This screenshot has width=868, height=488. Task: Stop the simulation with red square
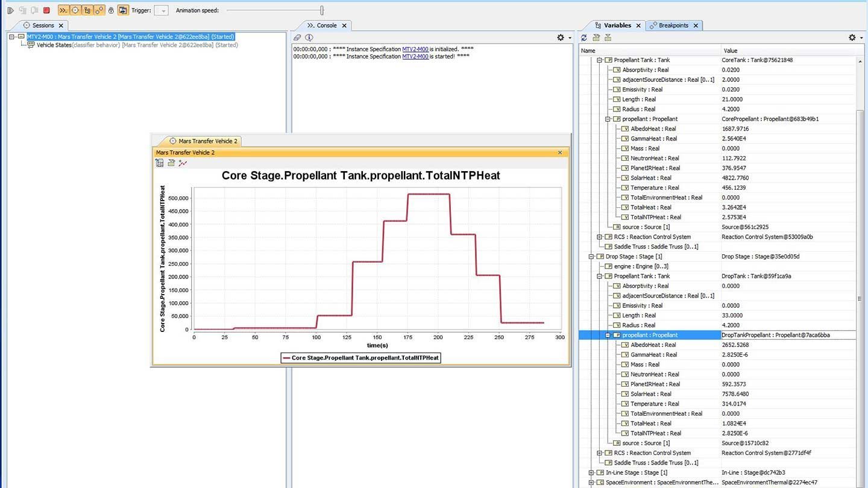click(46, 10)
